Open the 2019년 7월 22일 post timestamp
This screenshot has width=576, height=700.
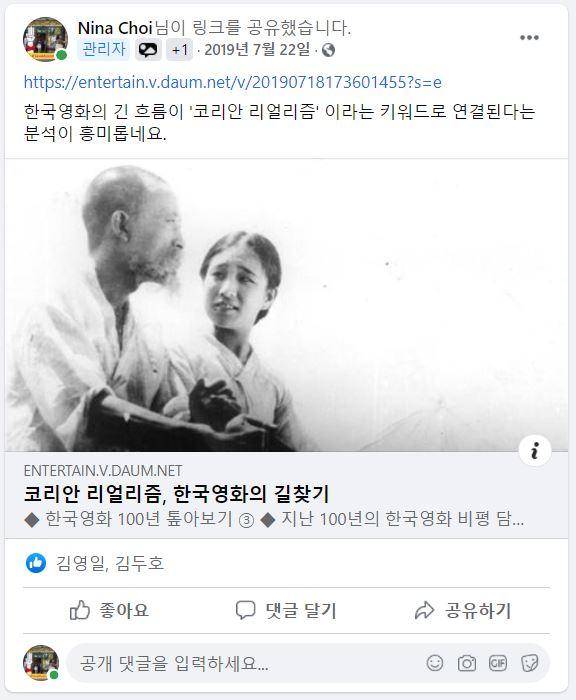[x=257, y=50]
